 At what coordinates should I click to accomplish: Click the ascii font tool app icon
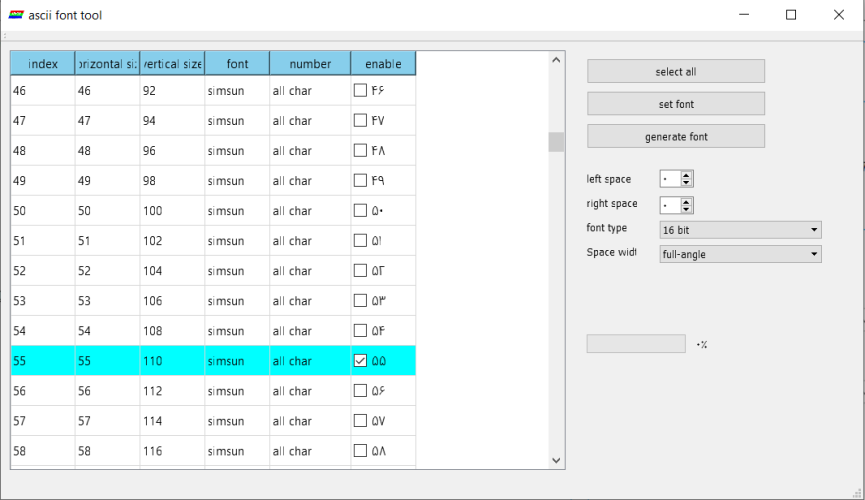[16, 15]
